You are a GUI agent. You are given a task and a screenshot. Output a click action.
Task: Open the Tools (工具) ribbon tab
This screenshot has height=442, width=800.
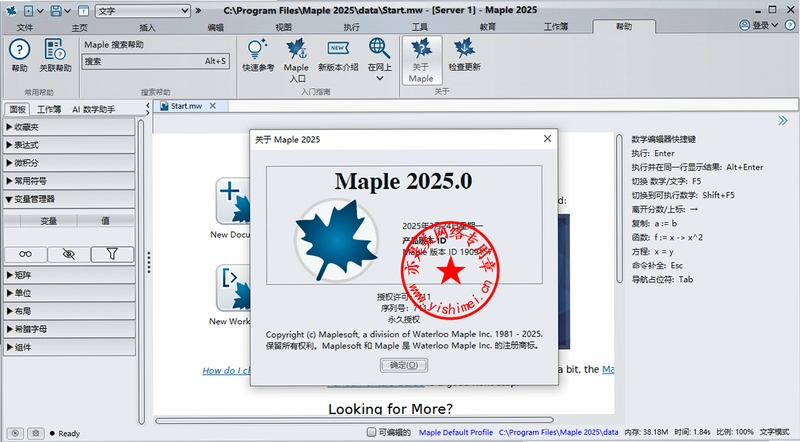(419, 27)
